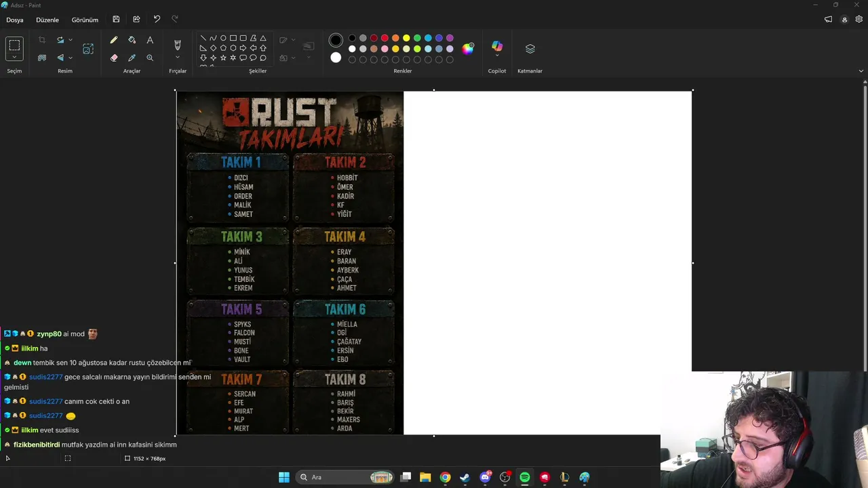
Task: Click the vertical canvas scrollbar
Action: pyautogui.click(x=865, y=227)
